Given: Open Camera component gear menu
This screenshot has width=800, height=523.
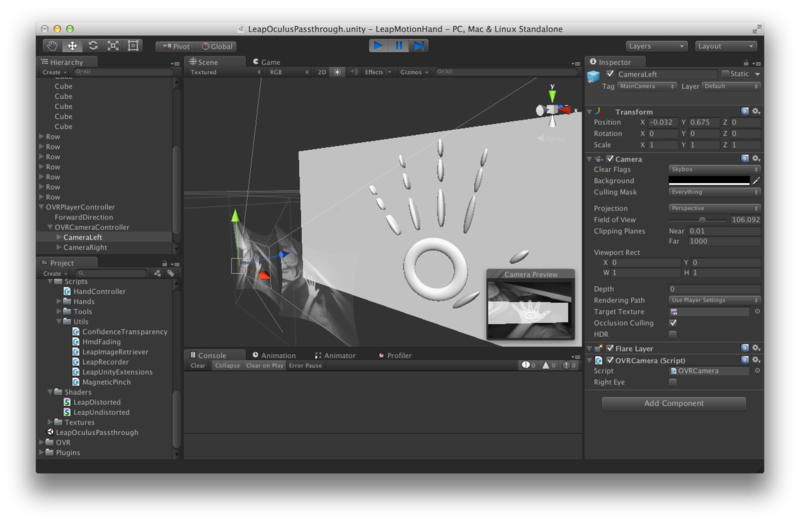Looking at the screenshot, I should [757, 159].
